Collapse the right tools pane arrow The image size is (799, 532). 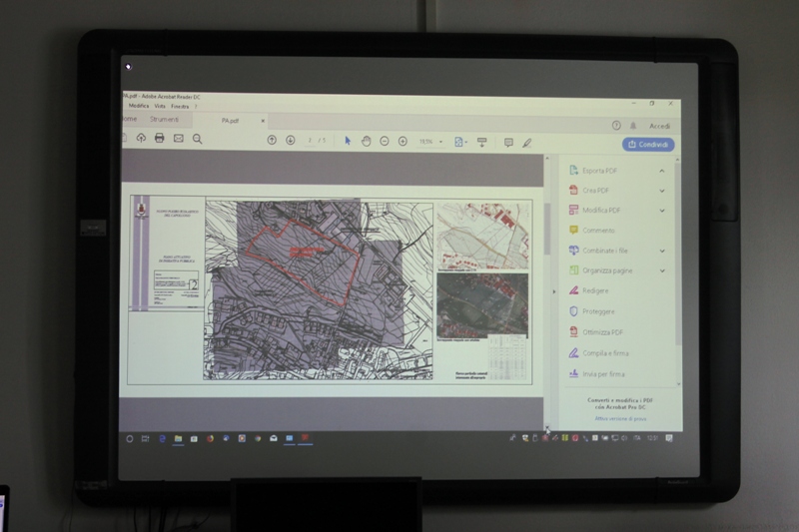pos(554,291)
